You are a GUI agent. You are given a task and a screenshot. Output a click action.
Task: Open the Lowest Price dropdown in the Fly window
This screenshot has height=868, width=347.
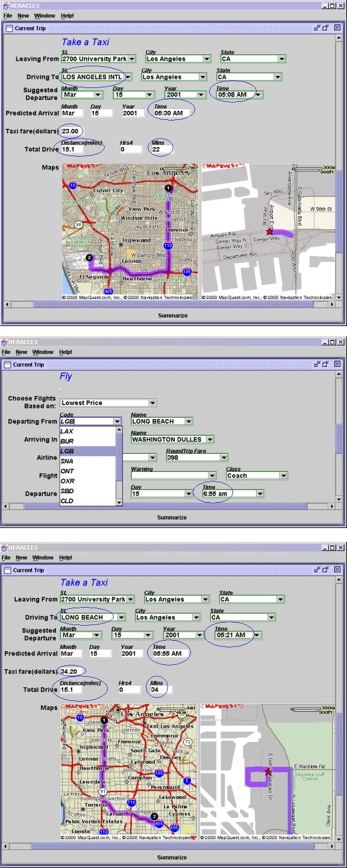(152, 403)
